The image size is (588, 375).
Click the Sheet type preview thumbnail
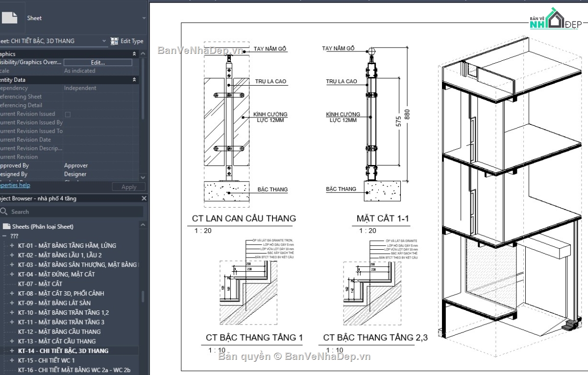pyautogui.click(x=10, y=18)
